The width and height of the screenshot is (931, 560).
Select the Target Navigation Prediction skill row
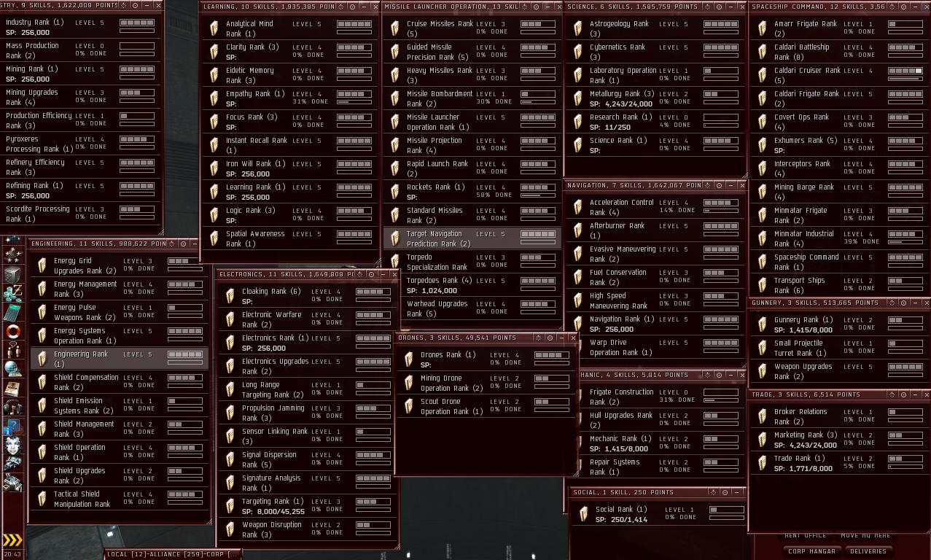(x=472, y=238)
